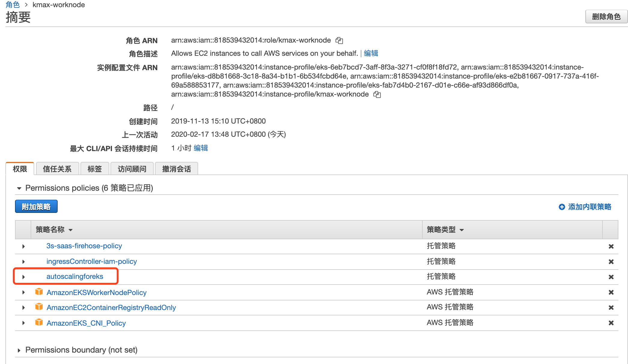Open the ingressController-iam-policy link
The image size is (628, 364).
coord(92,261)
